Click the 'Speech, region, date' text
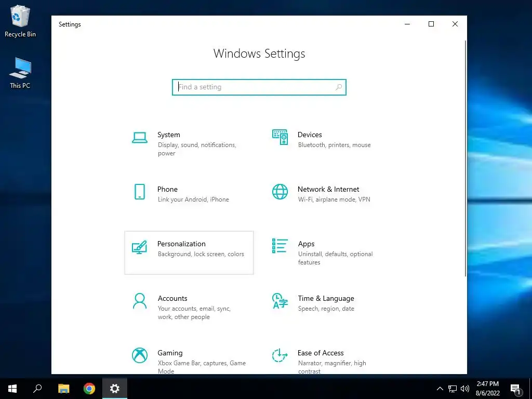The height and width of the screenshot is (399, 532). (x=326, y=309)
